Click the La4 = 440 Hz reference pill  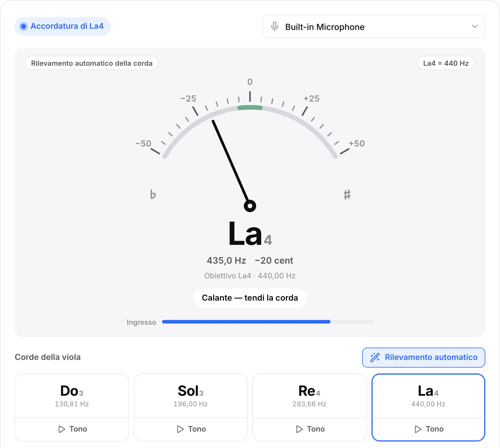click(x=446, y=63)
